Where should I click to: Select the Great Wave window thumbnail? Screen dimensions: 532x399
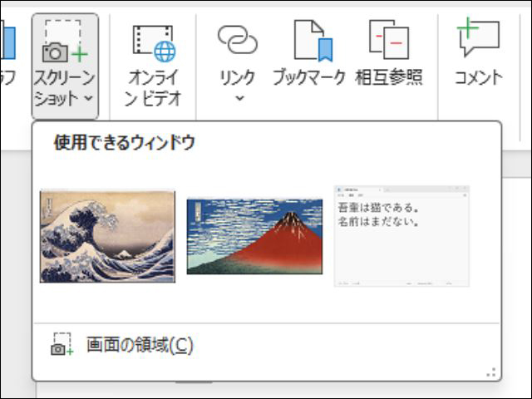[107, 236]
